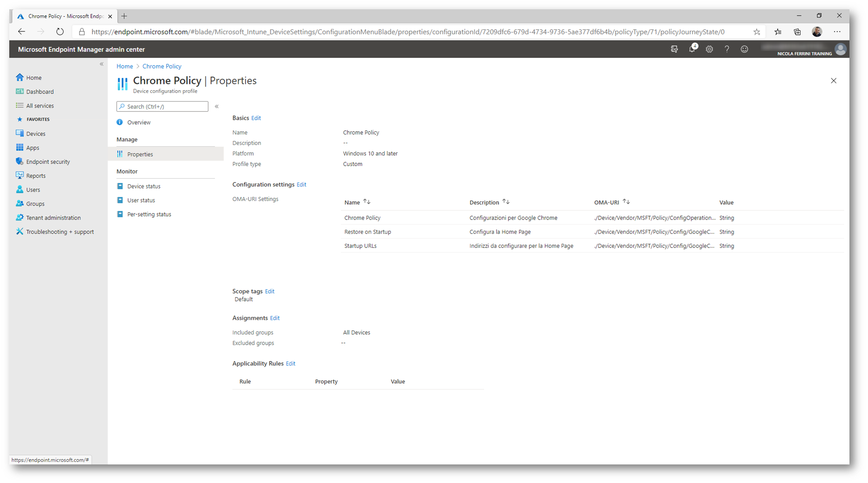868x483 pixels.
Task: Collapse the left navigation sidebar
Action: (x=102, y=64)
